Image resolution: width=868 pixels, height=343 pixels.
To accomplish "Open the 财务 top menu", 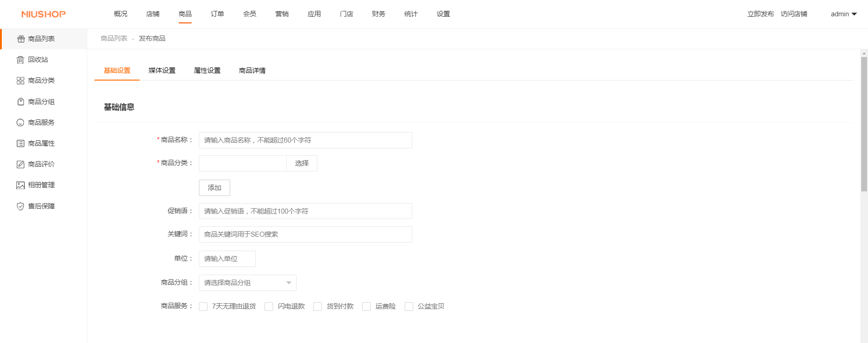I will [379, 14].
